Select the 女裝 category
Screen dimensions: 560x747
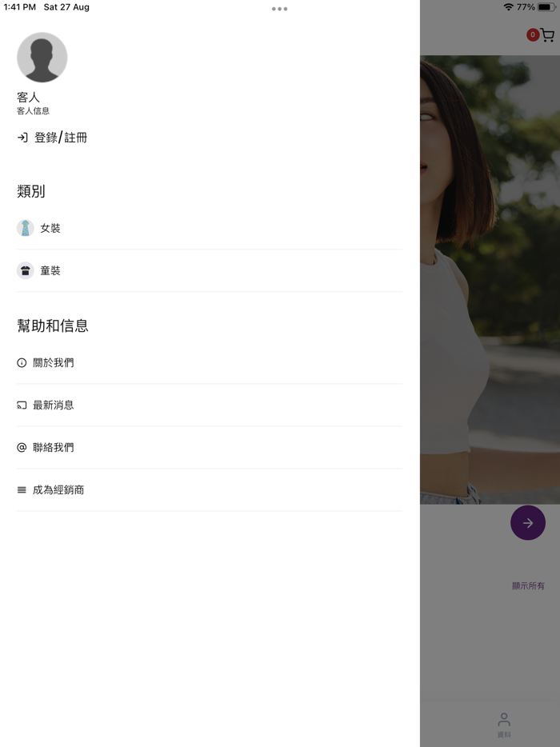pos(210,228)
